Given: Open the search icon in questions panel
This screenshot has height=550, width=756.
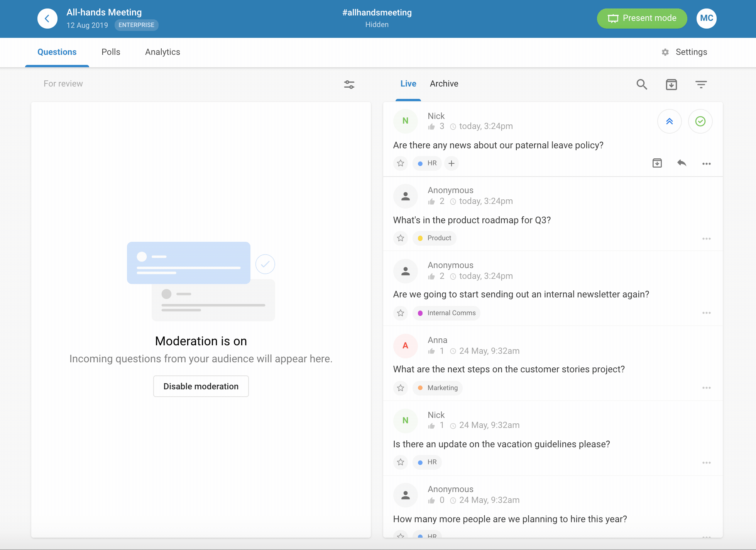Looking at the screenshot, I should 641,84.
